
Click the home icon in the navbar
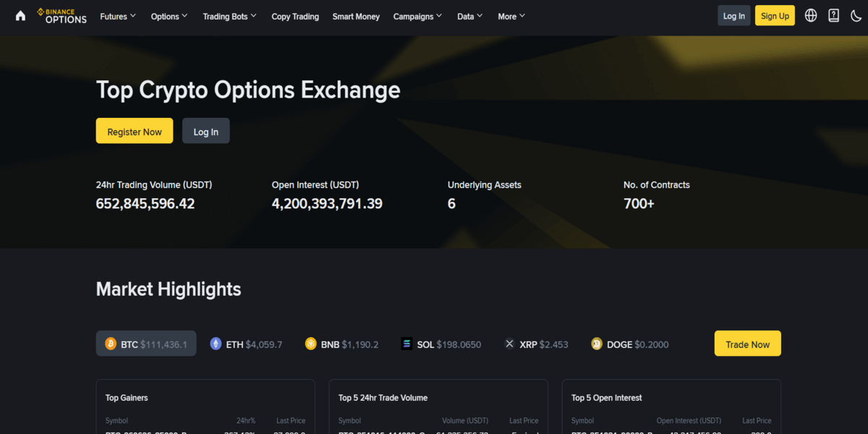20,15
